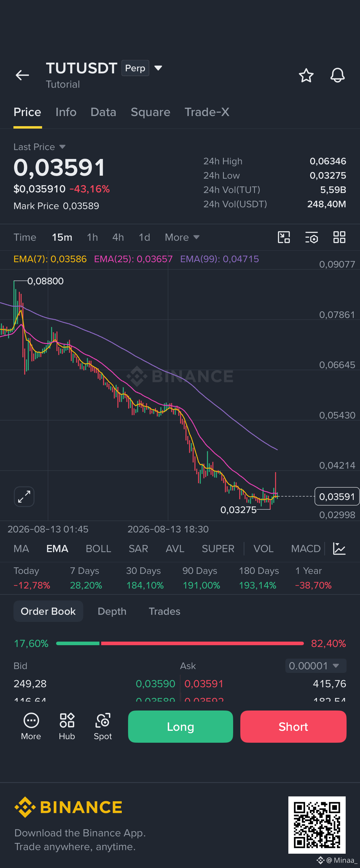
Task: Toggle the EMA indicator
Action: (57, 549)
